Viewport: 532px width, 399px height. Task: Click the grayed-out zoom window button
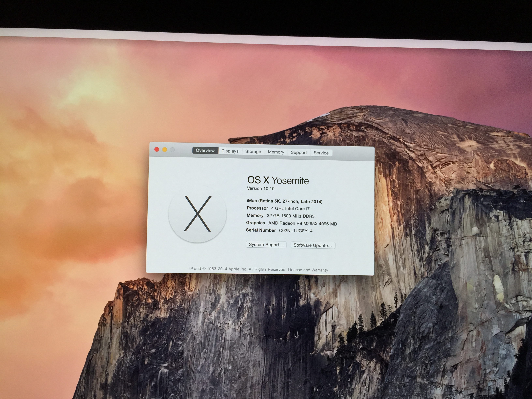click(172, 150)
